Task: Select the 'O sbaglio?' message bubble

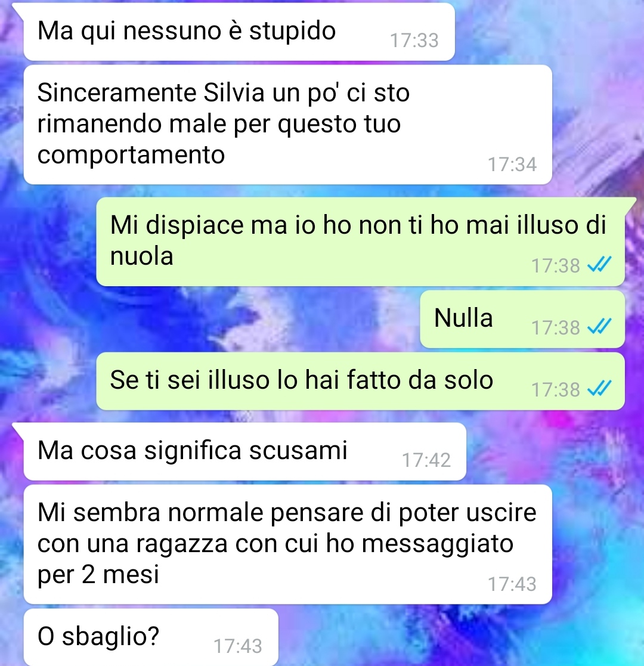Action: coord(151,637)
